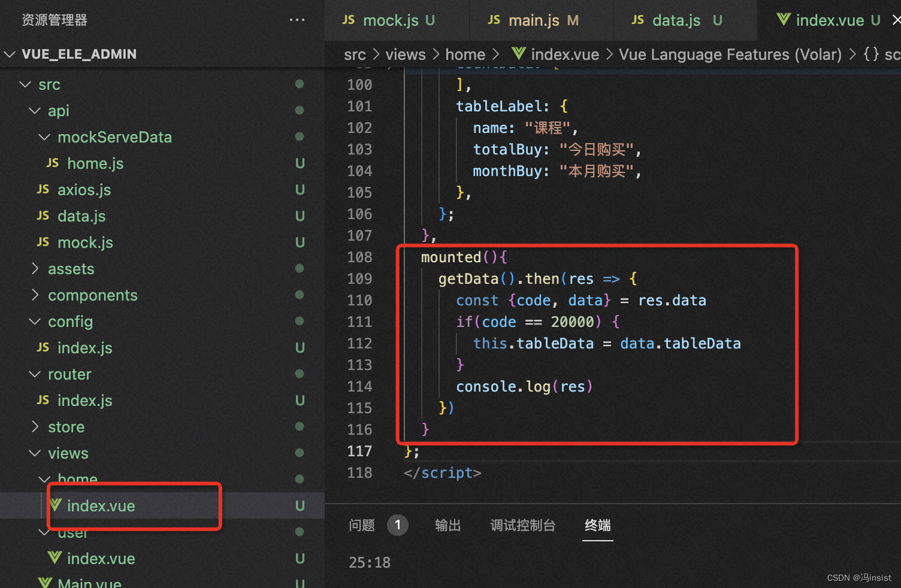Screen dimensions: 901x588
Task: Click Vue Language Features (Volar) breadcrumb
Action: tap(730, 54)
